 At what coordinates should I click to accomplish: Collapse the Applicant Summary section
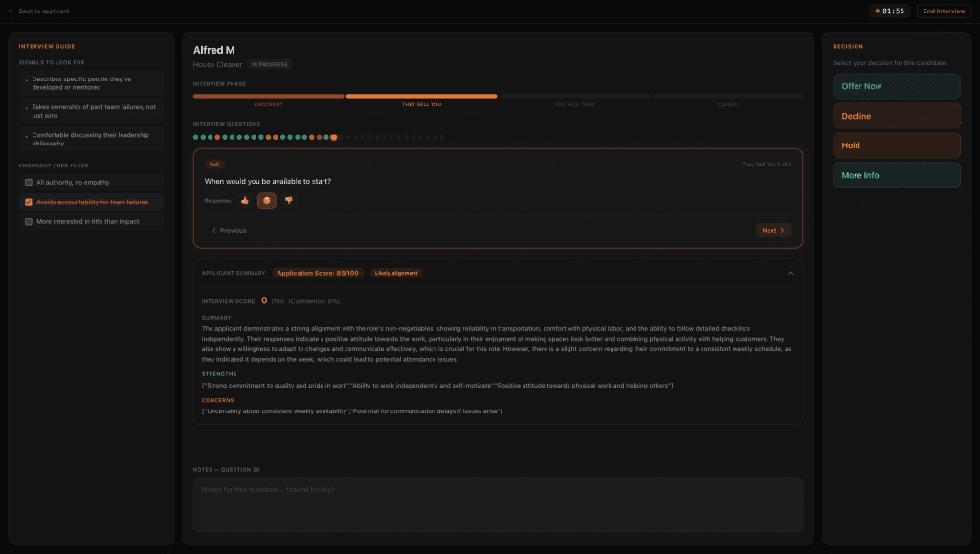pyautogui.click(x=791, y=273)
